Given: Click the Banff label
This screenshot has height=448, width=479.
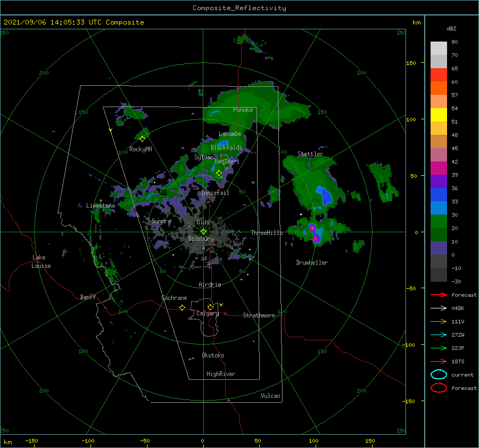Looking at the screenshot, I should pyautogui.click(x=88, y=297).
